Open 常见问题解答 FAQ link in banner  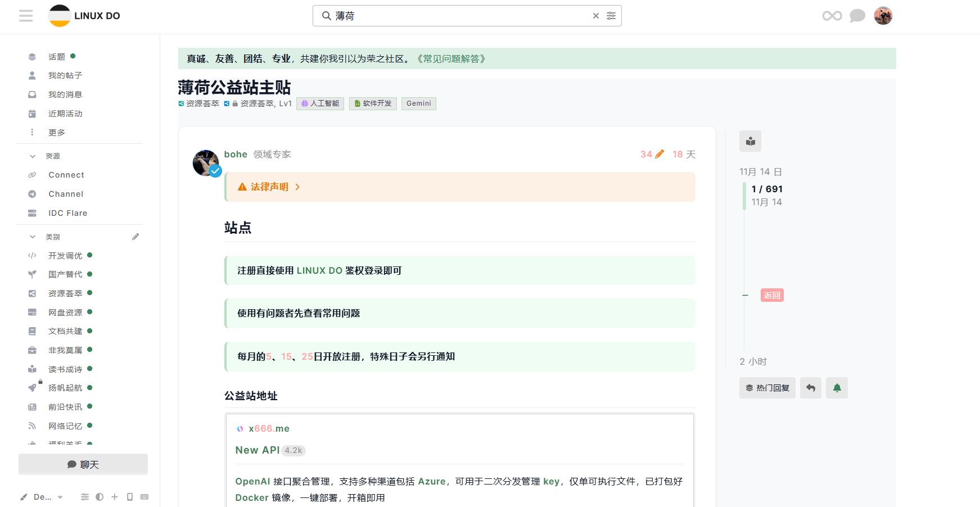[x=451, y=58]
